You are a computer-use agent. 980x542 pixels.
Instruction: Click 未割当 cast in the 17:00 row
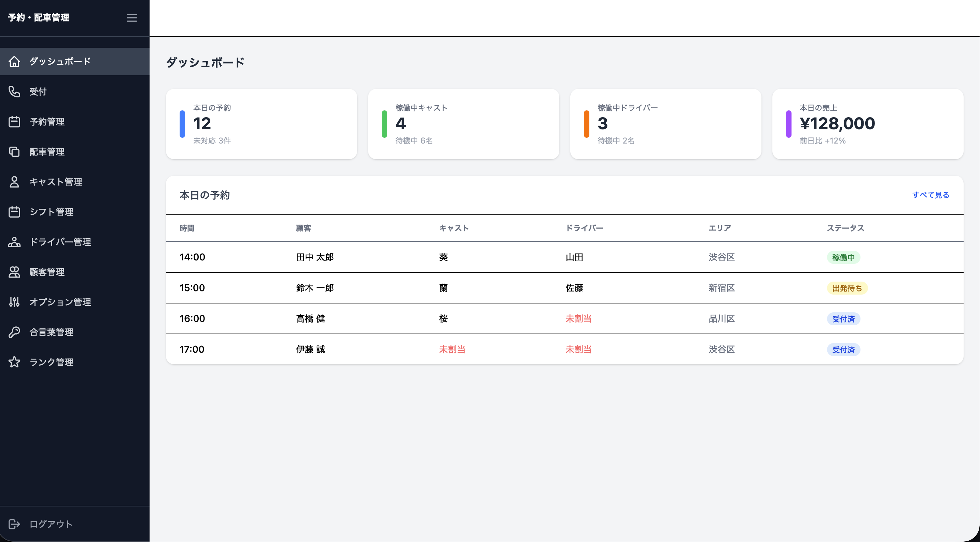(x=452, y=349)
